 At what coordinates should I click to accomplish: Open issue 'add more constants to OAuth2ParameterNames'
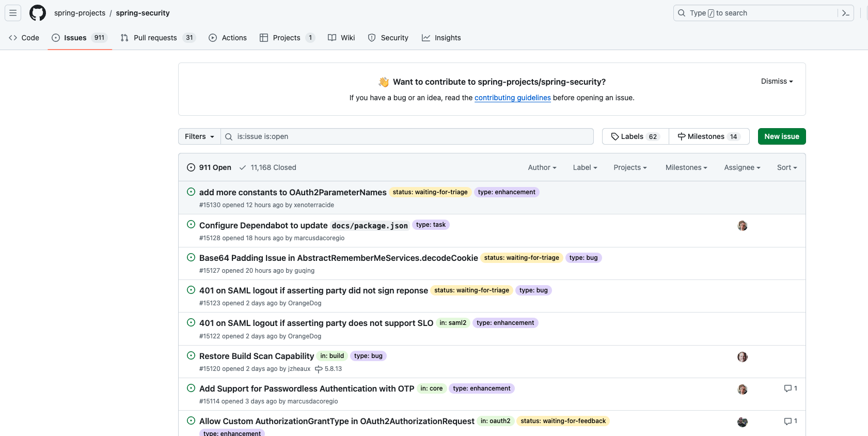(293, 192)
